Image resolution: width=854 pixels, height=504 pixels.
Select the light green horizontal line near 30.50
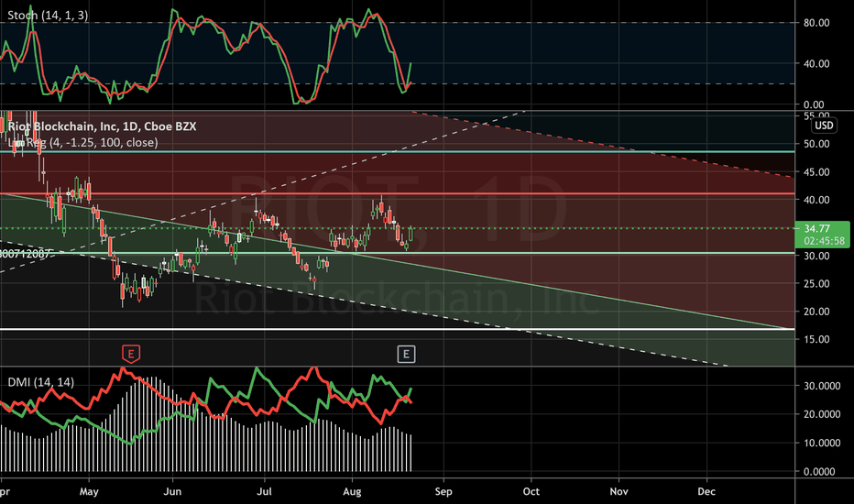coord(397,253)
